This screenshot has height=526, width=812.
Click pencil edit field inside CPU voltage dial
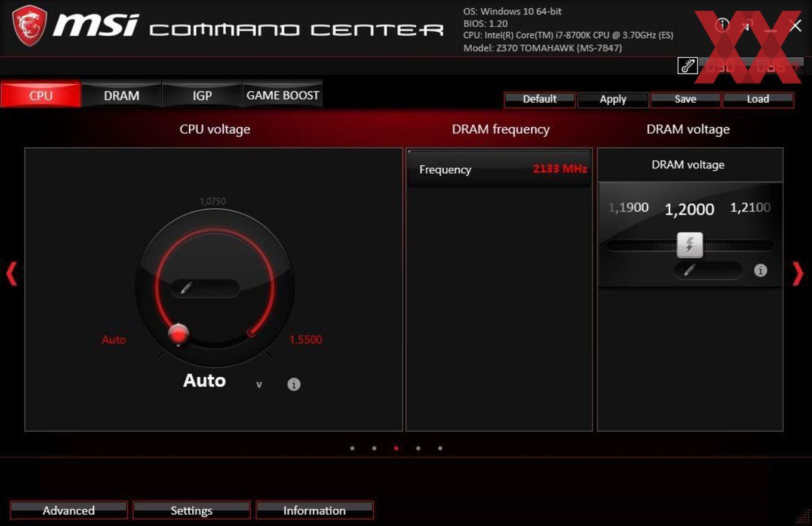(x=205, y=288)
